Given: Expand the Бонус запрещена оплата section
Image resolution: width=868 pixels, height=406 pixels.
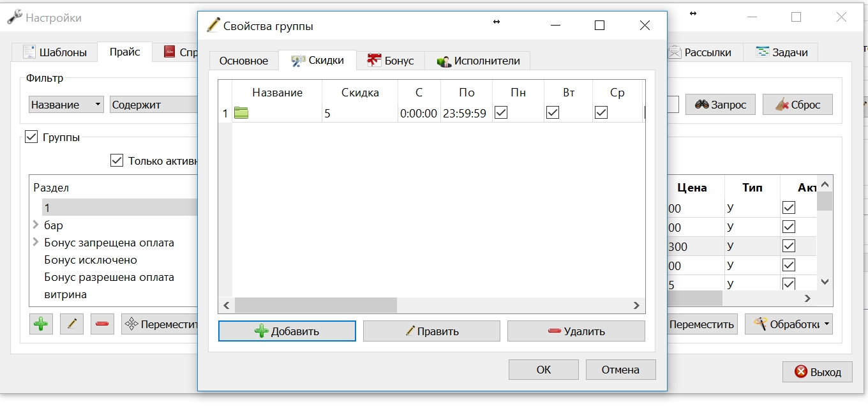Looking at the screenshot, I should pyautogui.click(x=36, y=242).
